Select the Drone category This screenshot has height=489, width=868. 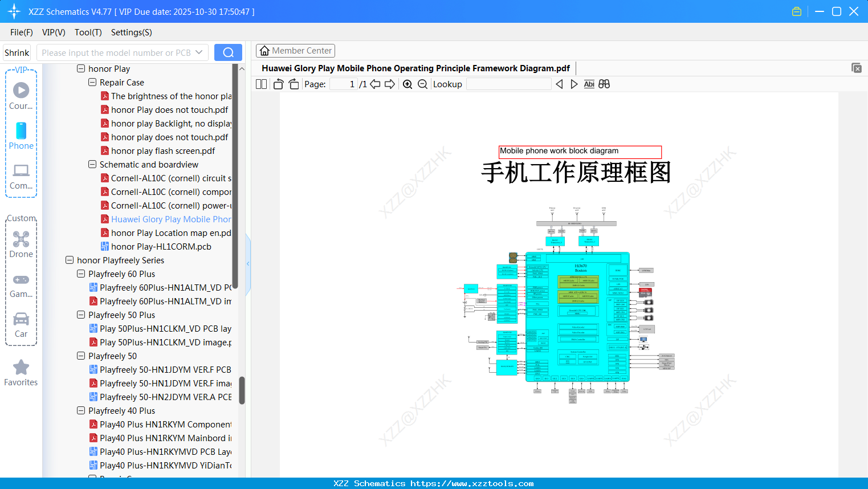(21, 244)
